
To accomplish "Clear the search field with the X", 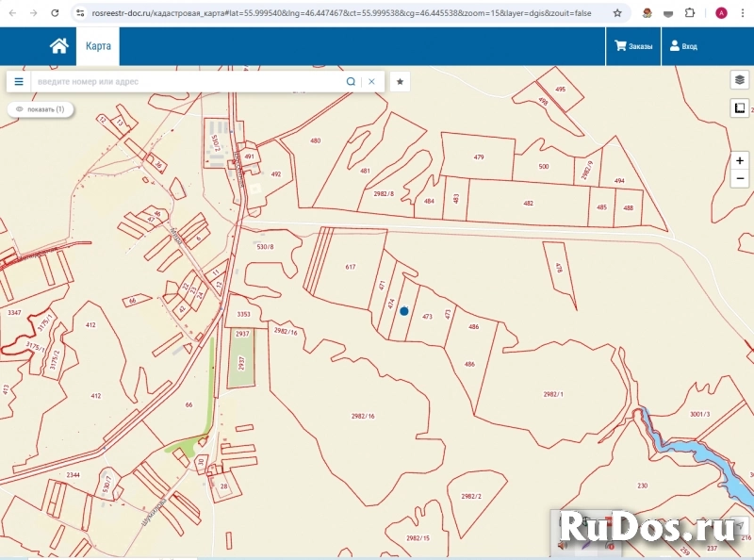I will click(371, 82).
